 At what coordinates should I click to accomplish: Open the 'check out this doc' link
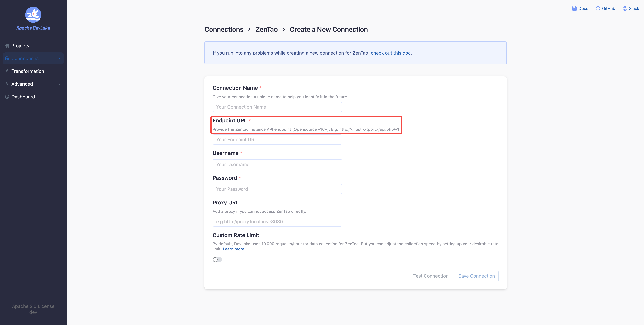point(391,53)
